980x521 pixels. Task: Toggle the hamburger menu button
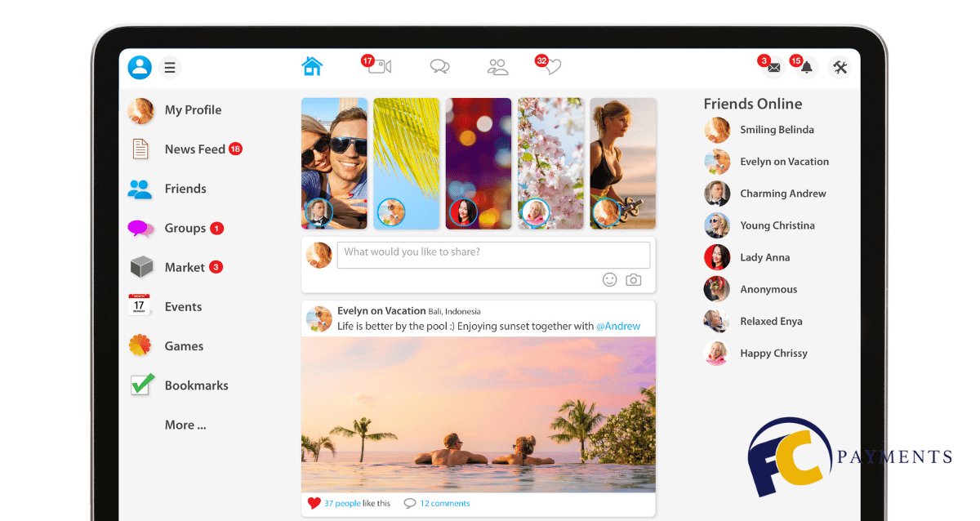[170, 68]
